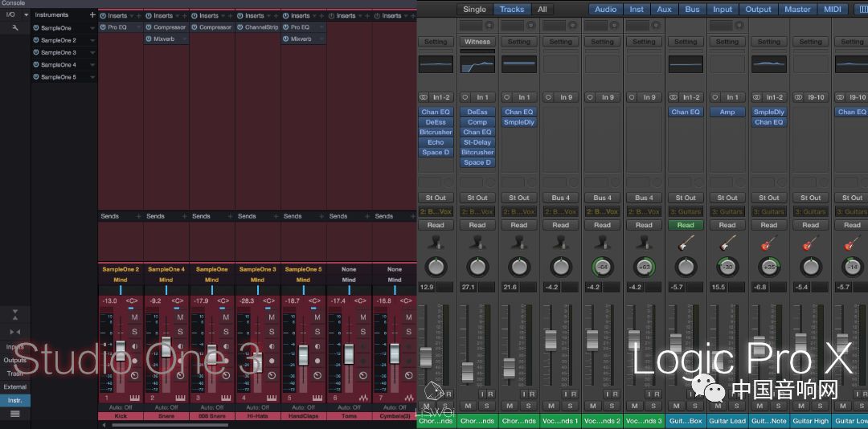Enable input monitoring I on Voc...nds 1
The height and width of the screenshot is (429, 868).
(565, 394)
